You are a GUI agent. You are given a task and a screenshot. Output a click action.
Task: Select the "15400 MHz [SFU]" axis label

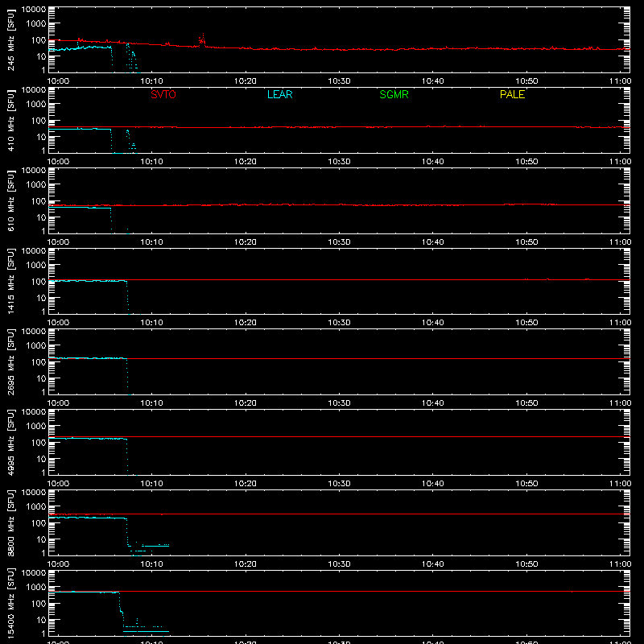(10, 604)
